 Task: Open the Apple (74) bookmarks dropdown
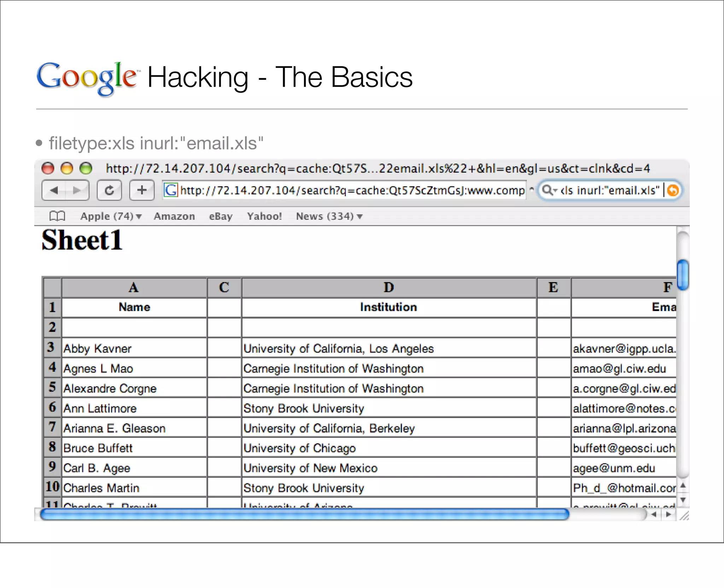click(x=111, y=216)
